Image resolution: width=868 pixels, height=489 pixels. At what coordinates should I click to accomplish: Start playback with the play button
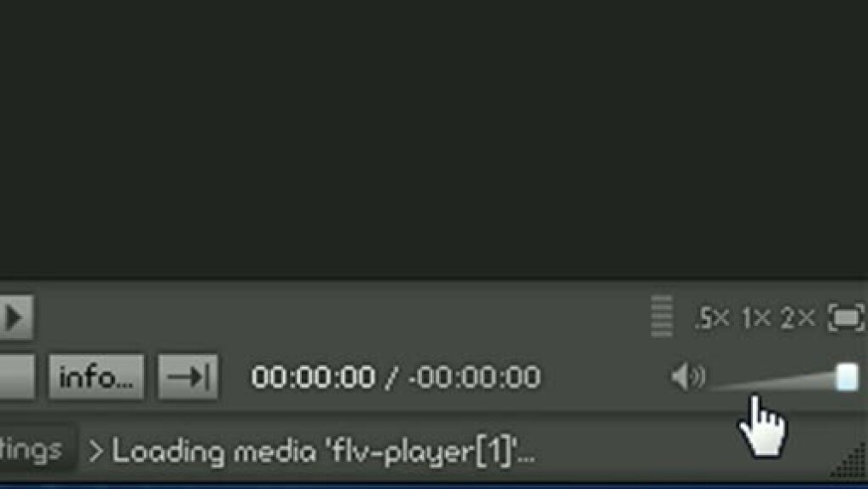(15, 317)
